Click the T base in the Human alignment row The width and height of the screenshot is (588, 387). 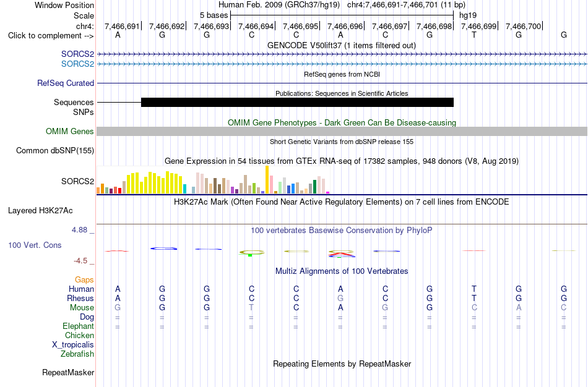tap(474, 289)
